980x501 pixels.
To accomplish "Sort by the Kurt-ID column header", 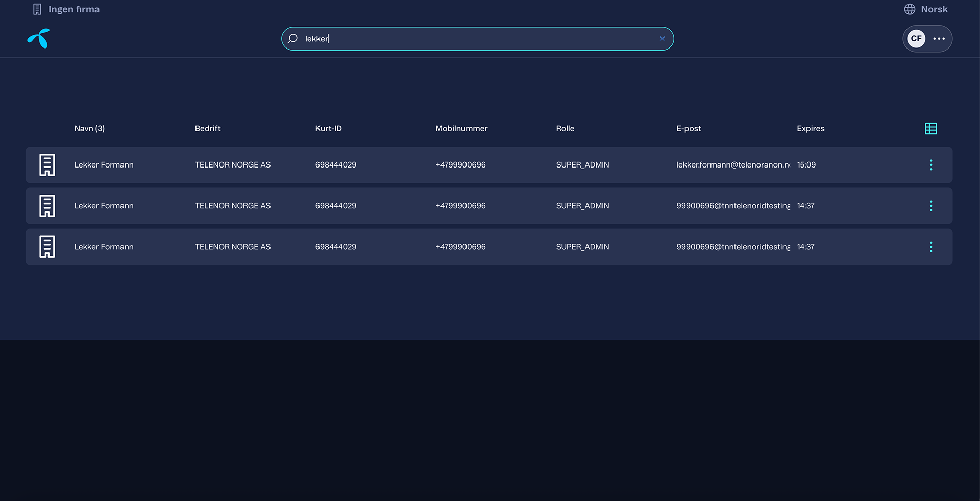I will 328,128.
